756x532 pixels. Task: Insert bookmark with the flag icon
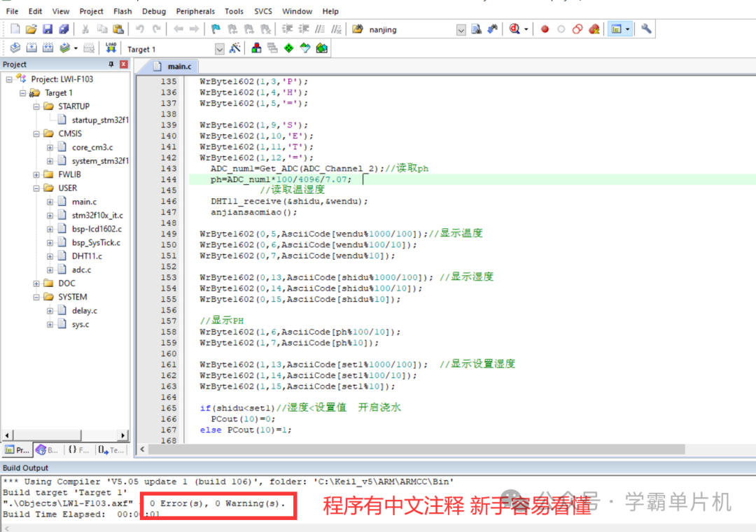pyautogui.click(x=216, y=29)
